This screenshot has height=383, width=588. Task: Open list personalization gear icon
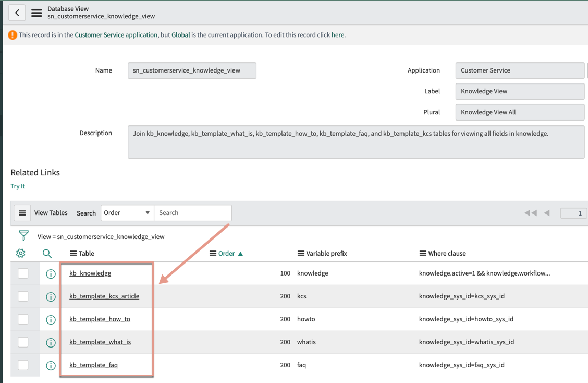[21, 253]
